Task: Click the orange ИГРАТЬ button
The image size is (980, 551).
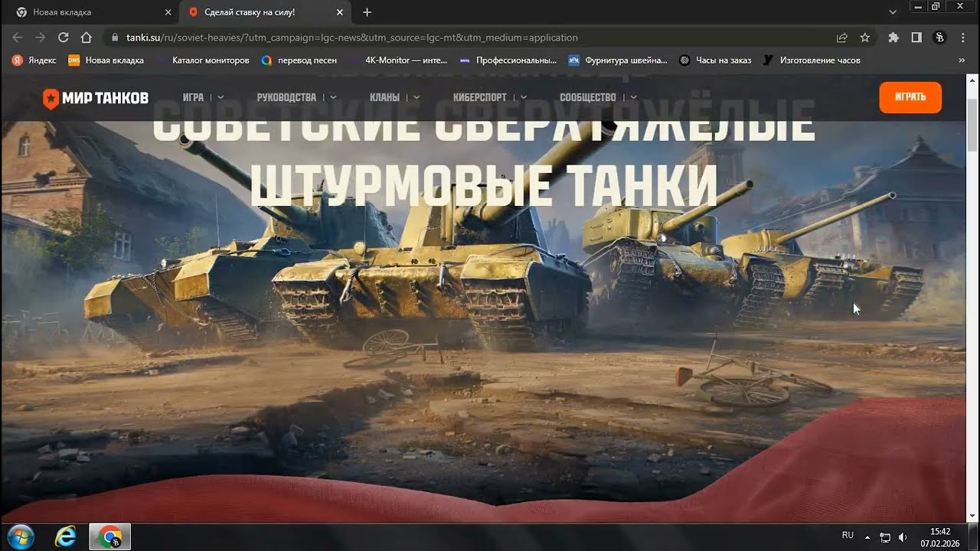Action: point(910,97)
